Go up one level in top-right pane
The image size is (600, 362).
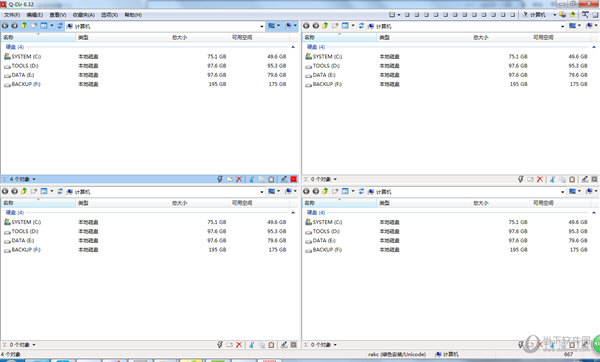click(x=325, y=26)
